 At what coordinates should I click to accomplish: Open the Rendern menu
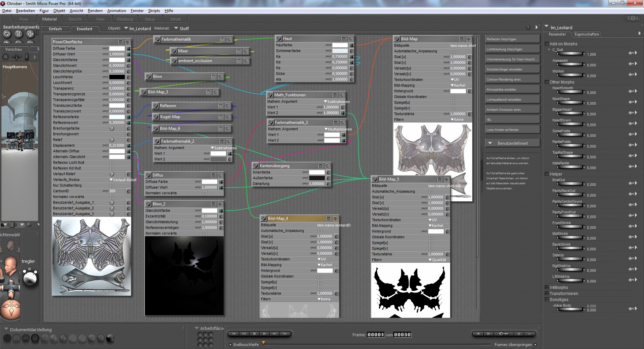[x=95, y=11]
